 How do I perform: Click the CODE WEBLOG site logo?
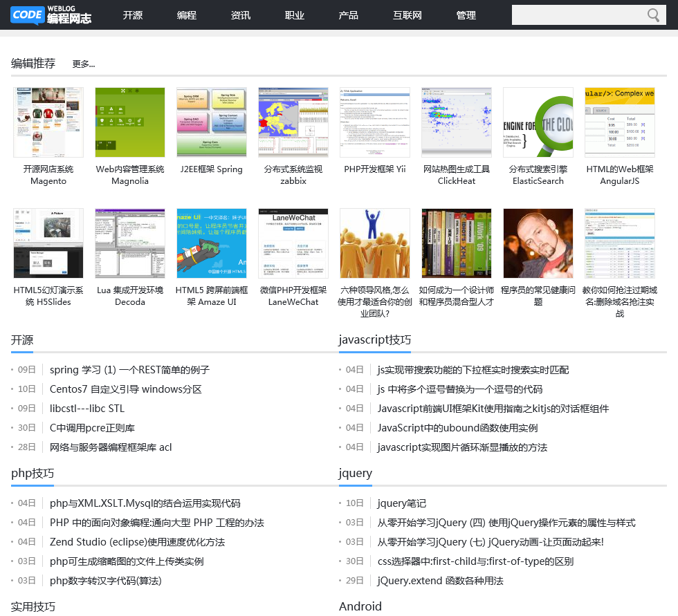point(51,15)
